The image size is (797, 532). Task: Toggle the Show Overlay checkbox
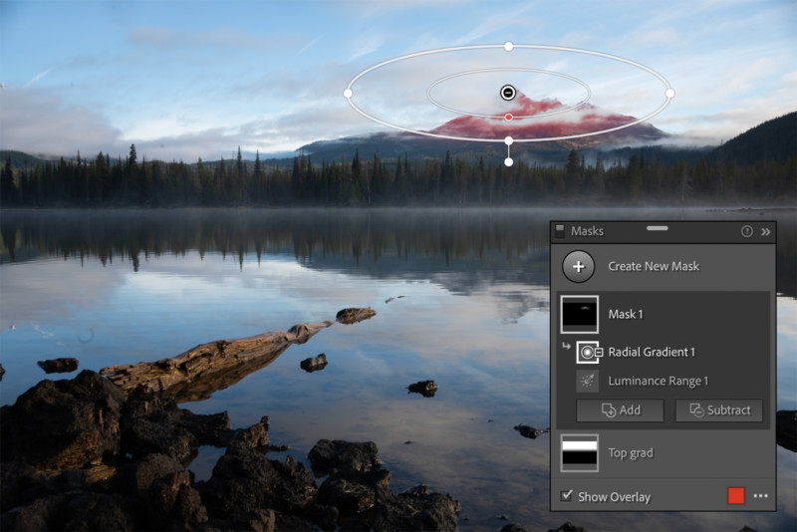point(567,496)
